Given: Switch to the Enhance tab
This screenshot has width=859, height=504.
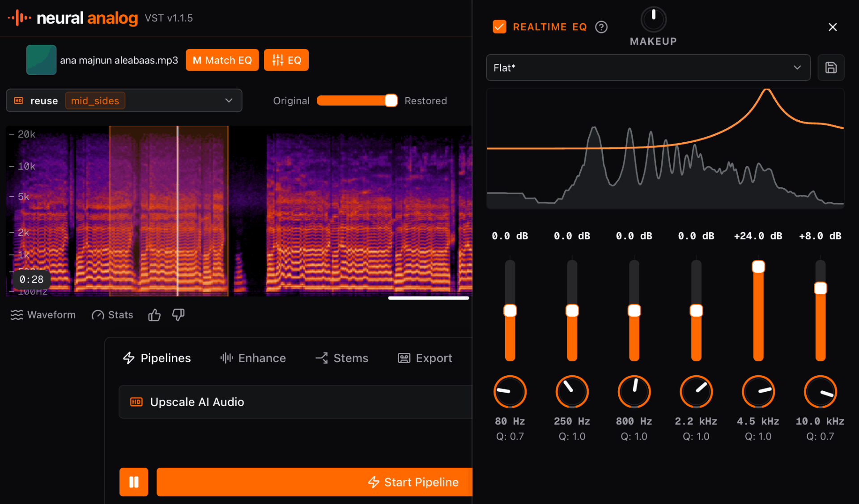Looking at the screenshot, I should [253, 358].
